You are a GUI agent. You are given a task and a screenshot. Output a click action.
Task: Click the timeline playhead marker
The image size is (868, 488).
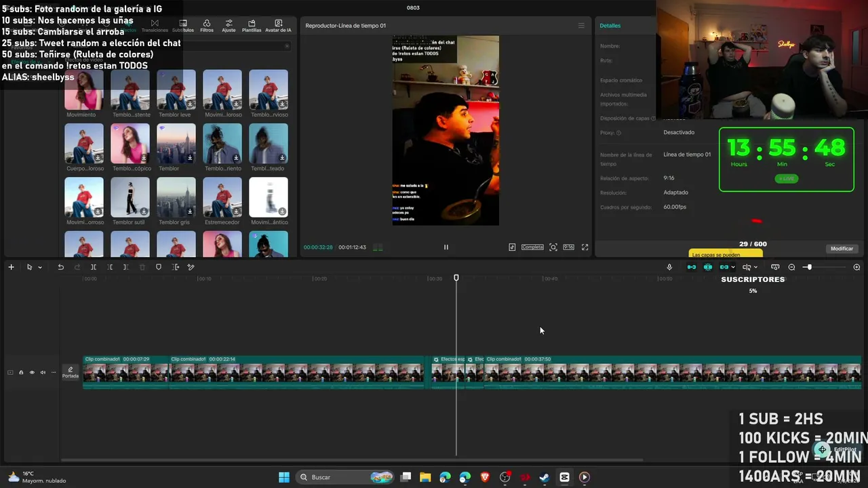coord(456,278)
